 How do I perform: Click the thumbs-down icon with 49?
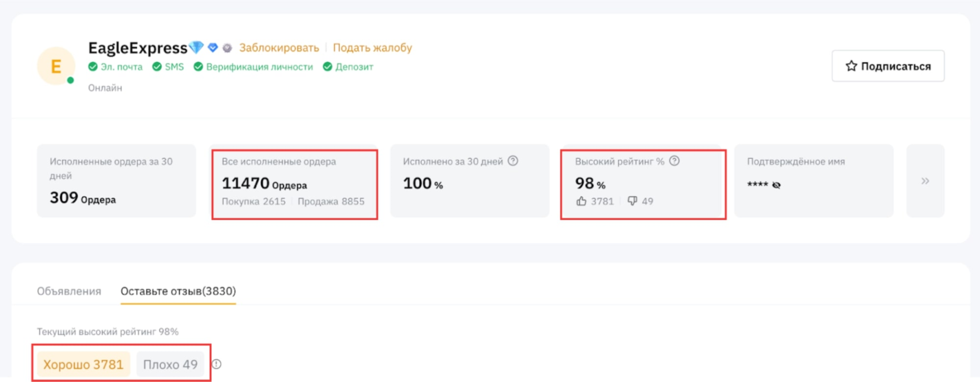pyautogui.click(x=632, y=201)
